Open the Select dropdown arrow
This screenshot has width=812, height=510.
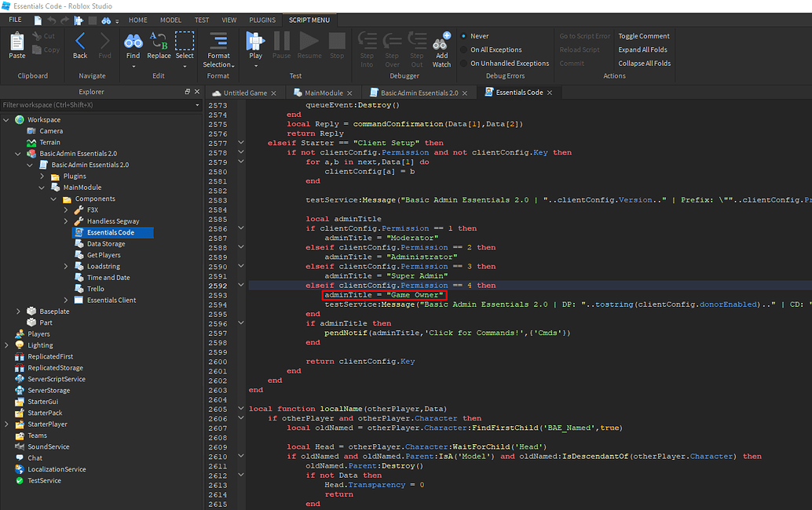pyautogui.click(x=185, y=66)
